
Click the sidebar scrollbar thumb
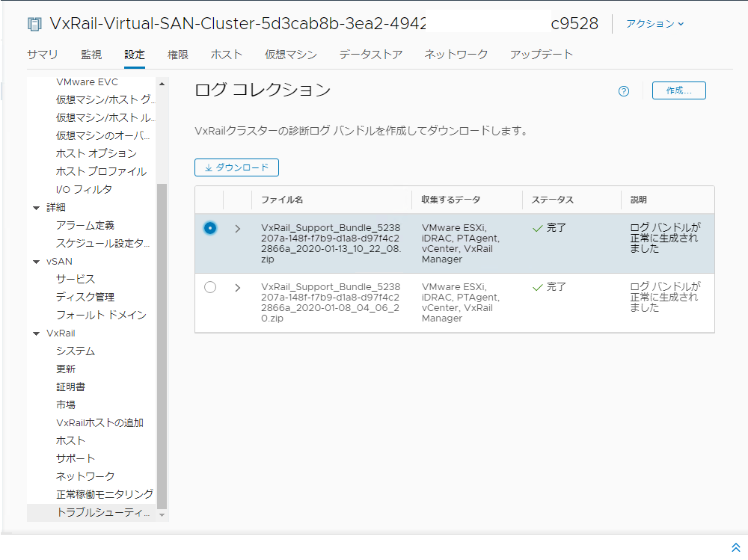162,346
